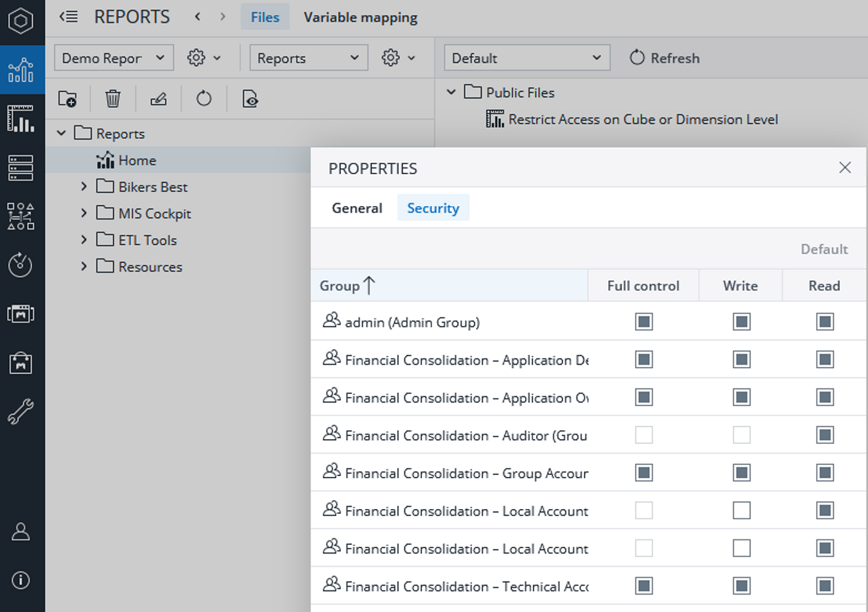Image resolution: width=868 pixels, height=612 pixels.
Task: Click the rename edit icon
Action: coord(159,98)
